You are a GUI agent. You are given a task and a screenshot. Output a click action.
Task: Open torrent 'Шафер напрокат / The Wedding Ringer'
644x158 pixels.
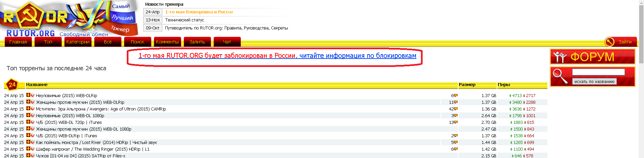93,149
